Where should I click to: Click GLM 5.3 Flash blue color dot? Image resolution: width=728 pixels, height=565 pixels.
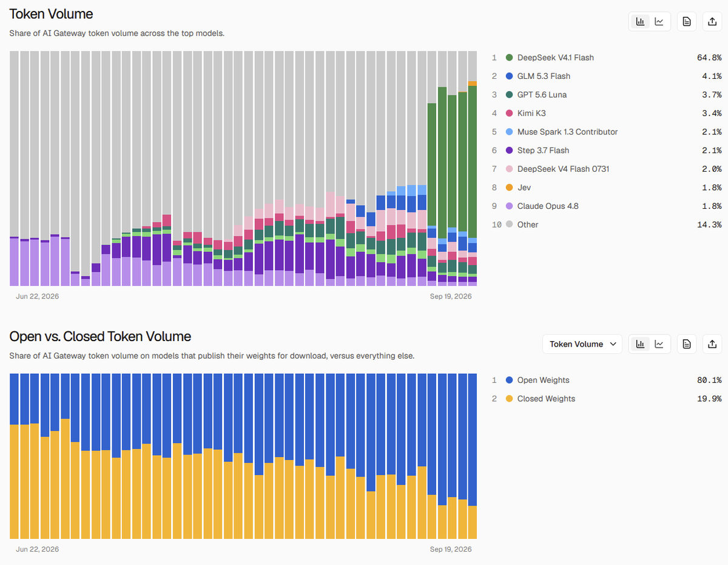509,76
